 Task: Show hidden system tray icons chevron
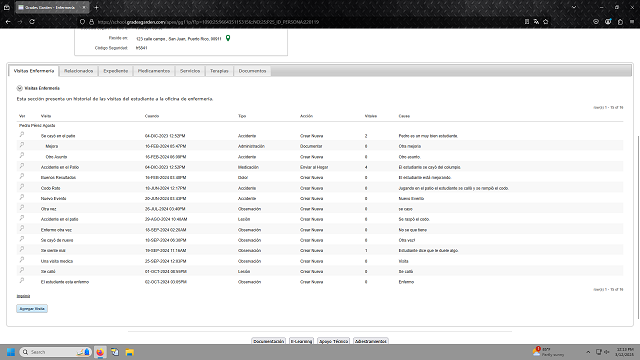[588, 352]
